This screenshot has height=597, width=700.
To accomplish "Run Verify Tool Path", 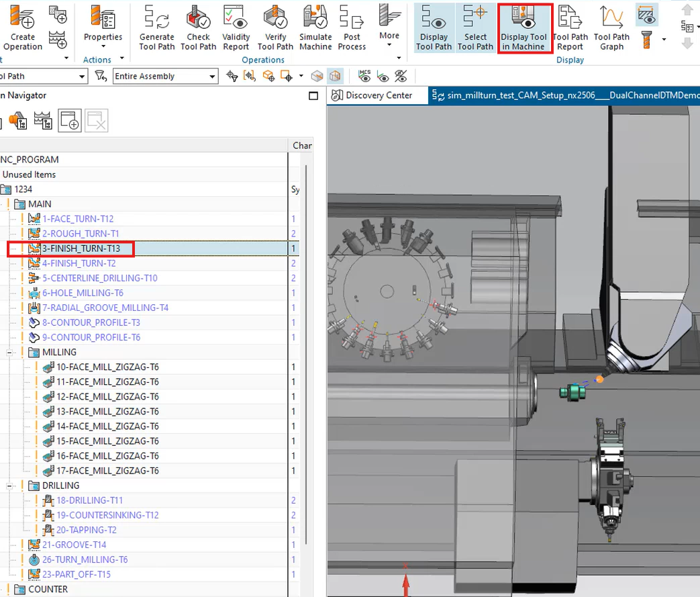I will 275,27.
